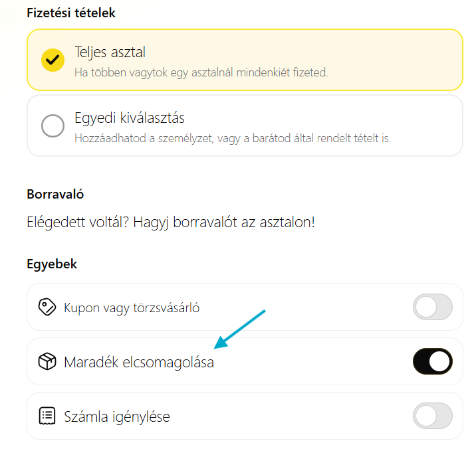Screen dimensions: 476x449
Task: Click the 'Ha többen vagytok' description text
Action: [201, 71]
